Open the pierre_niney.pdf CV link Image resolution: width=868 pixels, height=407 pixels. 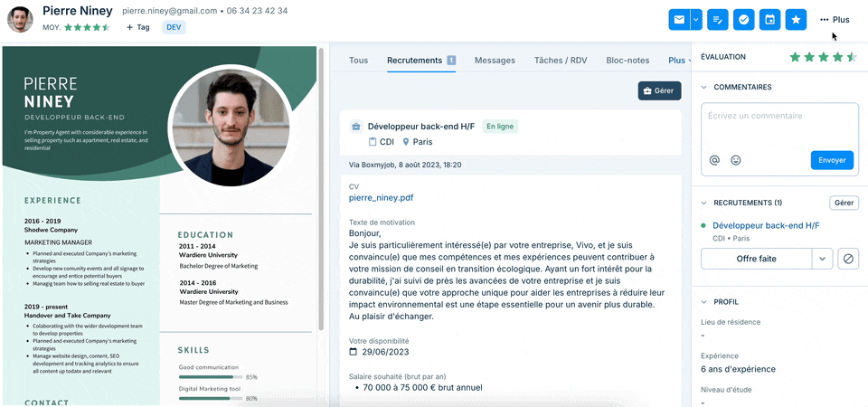[381, 197]
